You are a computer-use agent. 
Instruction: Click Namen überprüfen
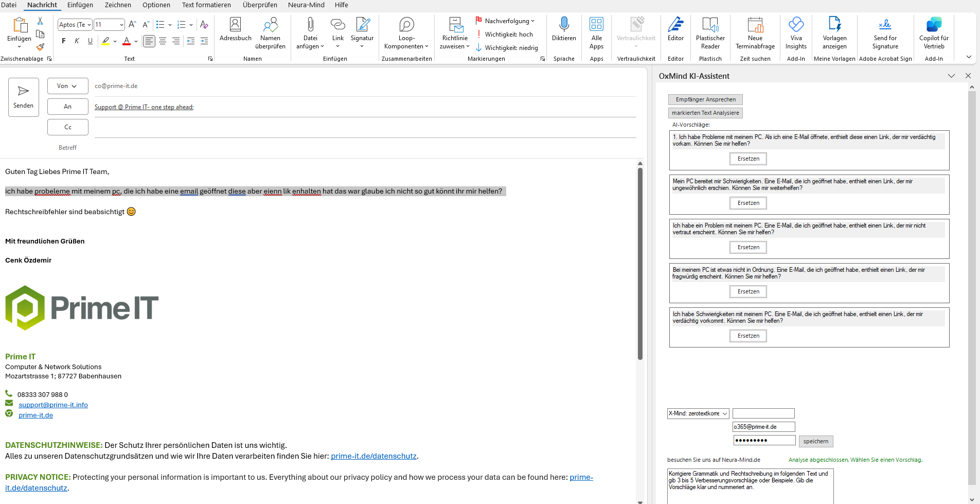pos(270,33)
